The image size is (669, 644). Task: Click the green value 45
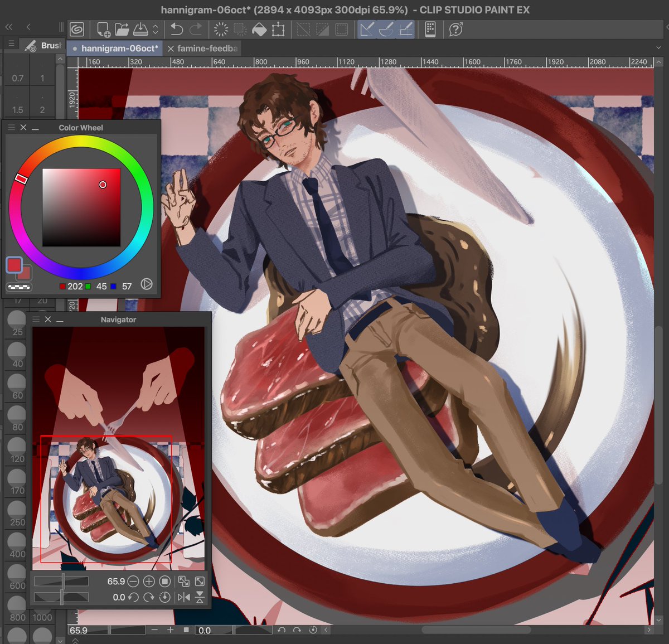tap(101, 286)
